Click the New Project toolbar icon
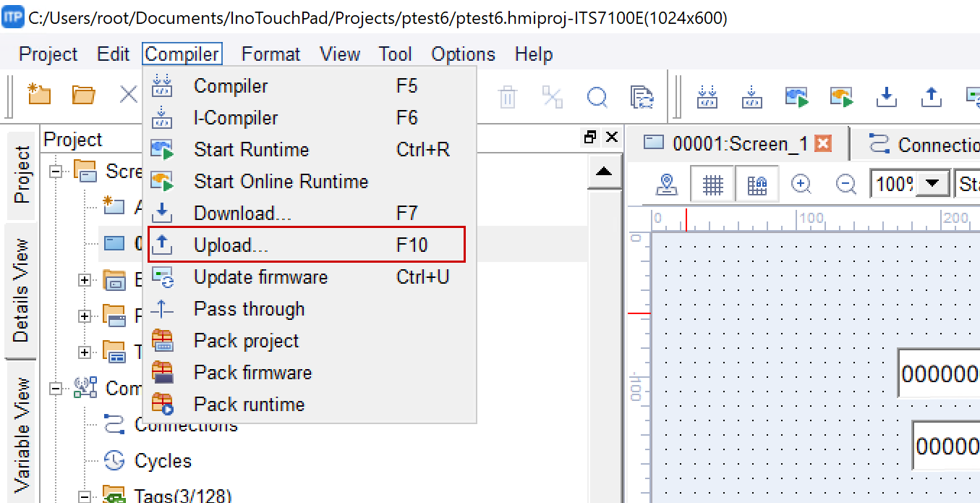 coord(39,95)
